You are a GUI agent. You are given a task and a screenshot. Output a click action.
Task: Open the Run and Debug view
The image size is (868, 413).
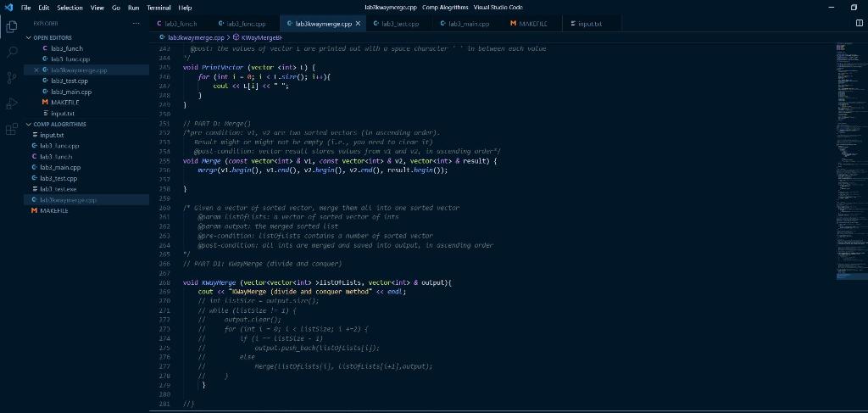pos(11,103)
